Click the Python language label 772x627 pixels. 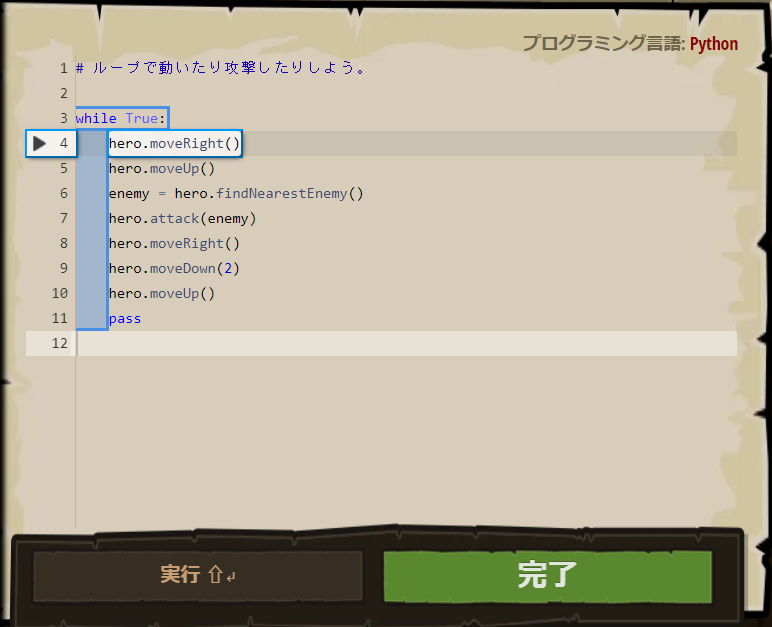click(713, 44)
